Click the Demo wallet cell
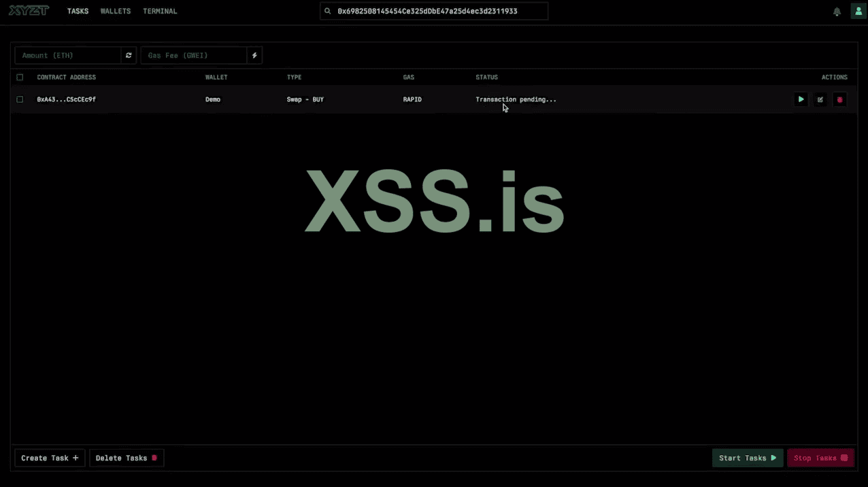Viewport: 868px width, 487px height. 213,99
